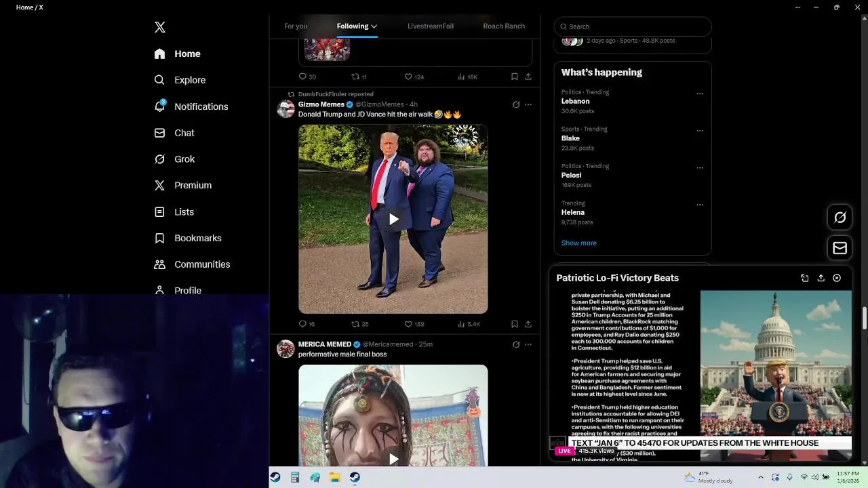Open the Home page from the sidebar
The image size is (868, 488).
click(178, 54)
